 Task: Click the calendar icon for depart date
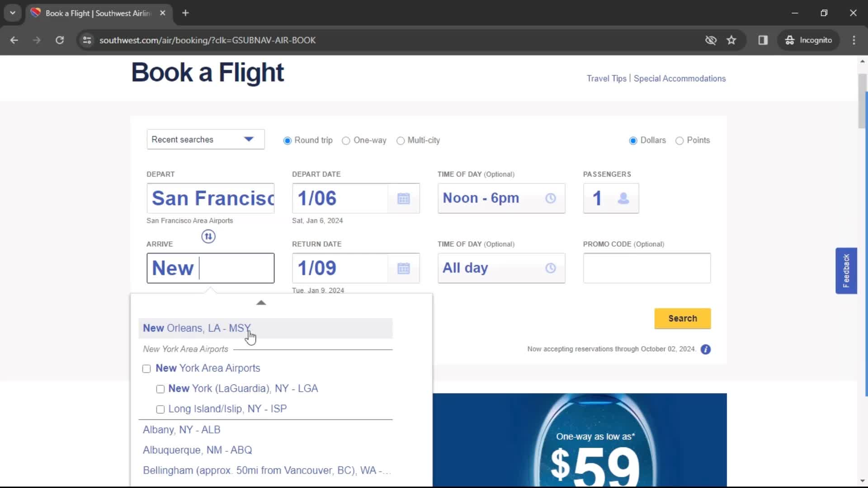tap(404, 198)
